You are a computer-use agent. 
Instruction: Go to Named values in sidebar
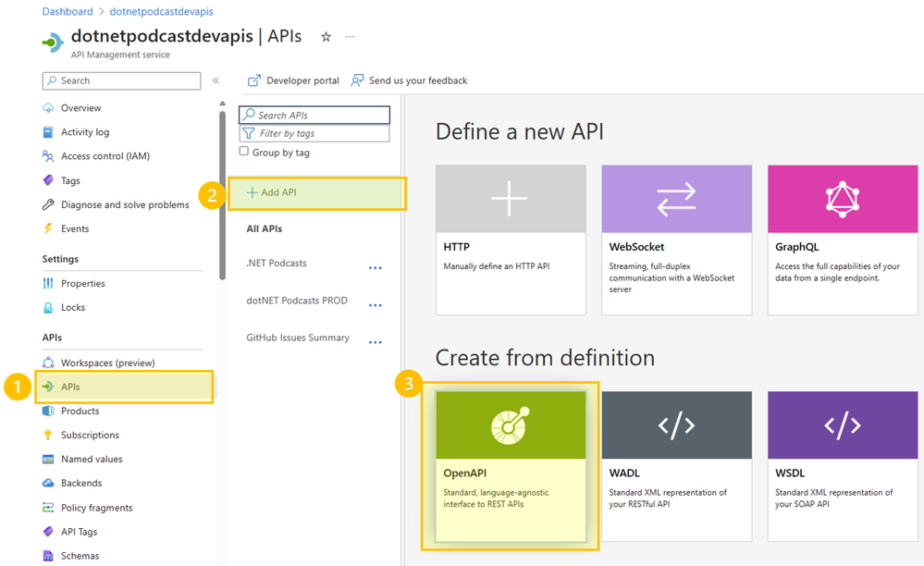click(x=92, y=459)
